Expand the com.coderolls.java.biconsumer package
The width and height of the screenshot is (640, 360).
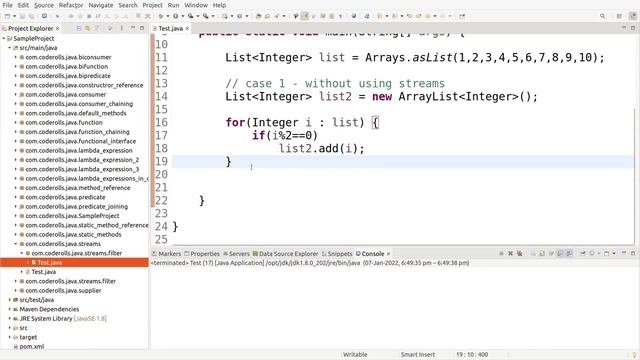pyautogui.click(x=16, y=57)
